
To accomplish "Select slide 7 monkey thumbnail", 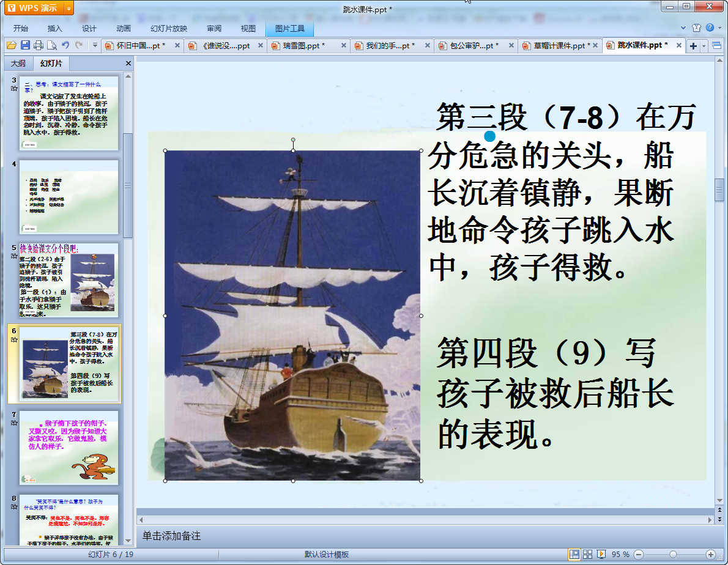I will [x=69, y=448].
